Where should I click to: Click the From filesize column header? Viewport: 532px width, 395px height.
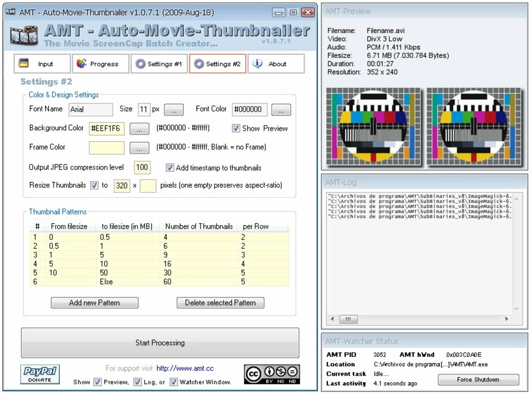pyautogui.click(x=70, y=226)
